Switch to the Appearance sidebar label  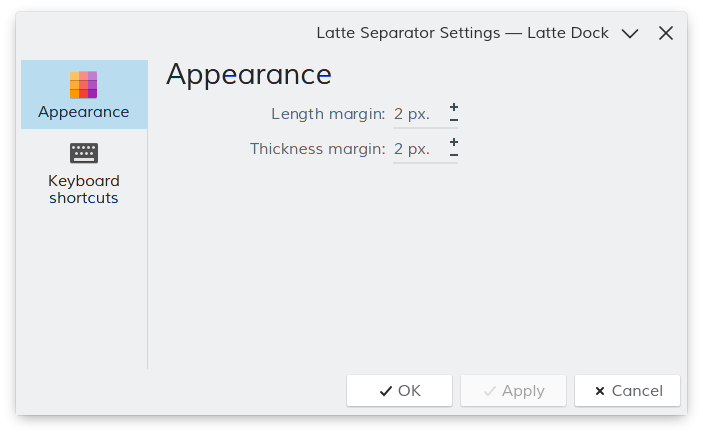coord(83,112)
